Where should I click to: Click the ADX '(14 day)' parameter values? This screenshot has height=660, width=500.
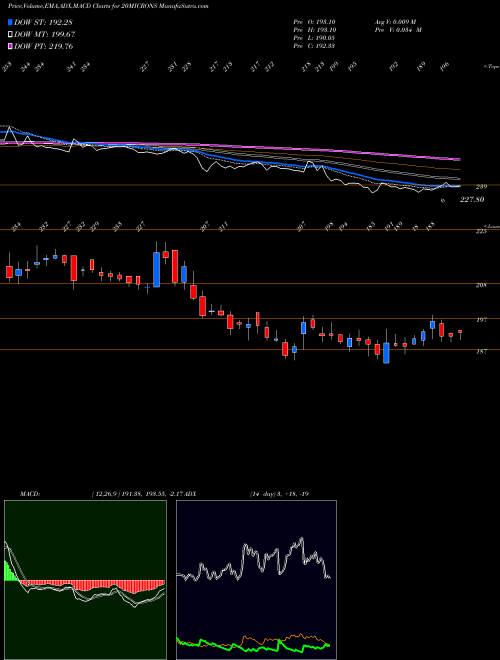(279, 494)
